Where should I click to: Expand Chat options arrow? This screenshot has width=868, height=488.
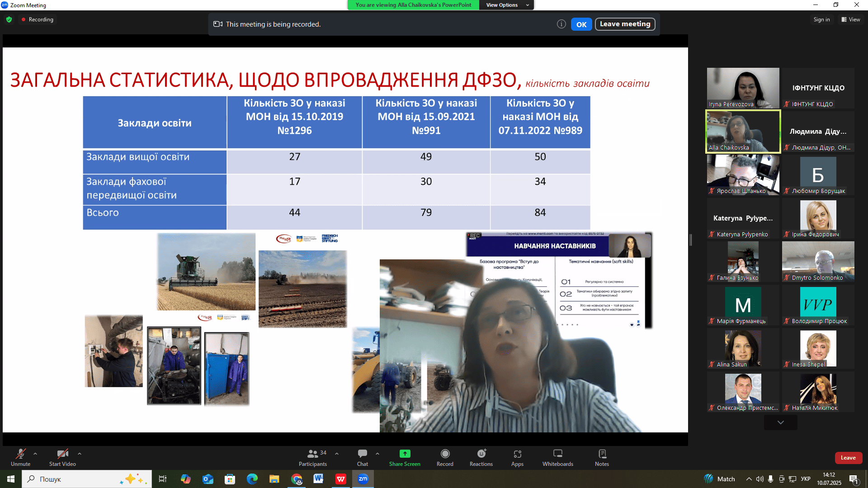point(377,454)
